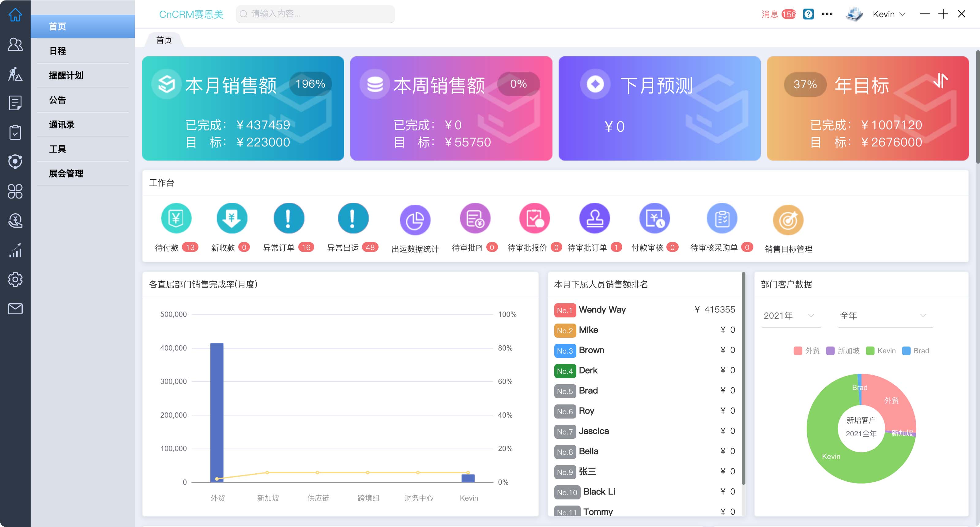Open the contacts icon in the left sidebar

[x=15, y=44]
